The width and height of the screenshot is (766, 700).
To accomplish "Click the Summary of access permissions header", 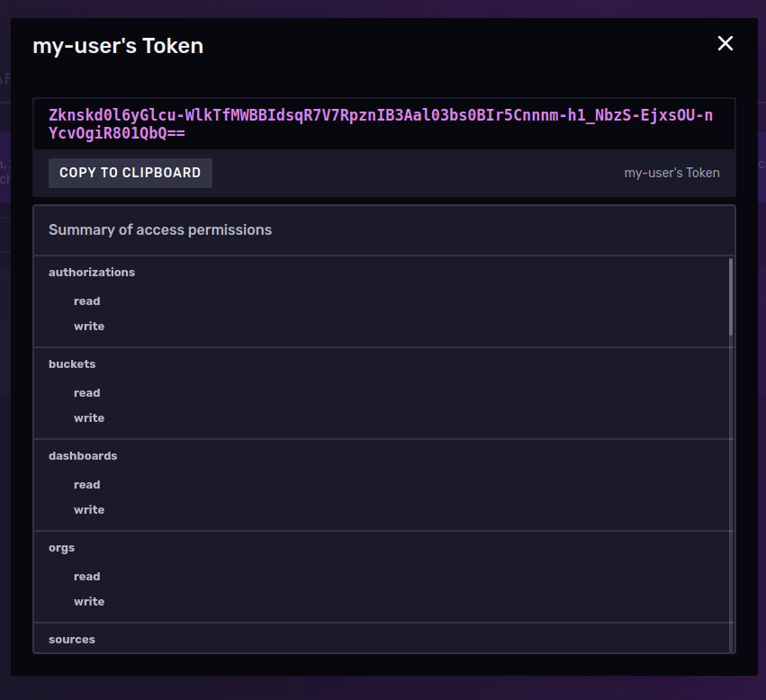I will click(160, 230).
